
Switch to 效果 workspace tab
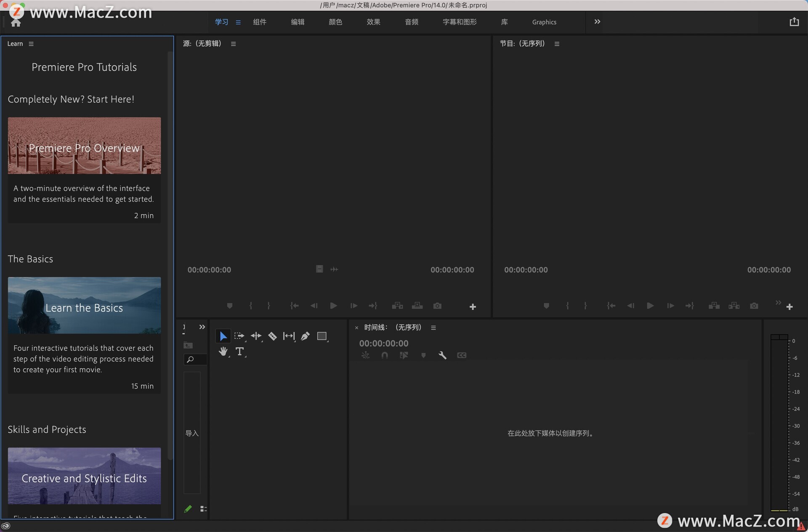[373, 22]
